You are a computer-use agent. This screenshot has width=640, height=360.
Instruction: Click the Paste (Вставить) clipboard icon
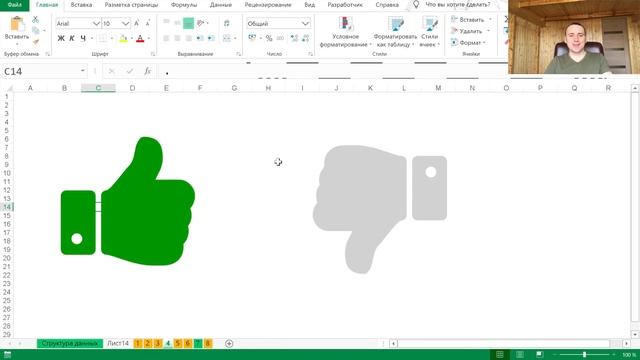click(17, 24)
